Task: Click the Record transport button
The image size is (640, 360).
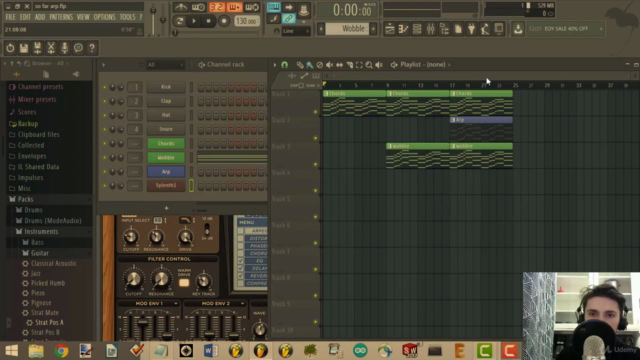Action: coord(224,21)
